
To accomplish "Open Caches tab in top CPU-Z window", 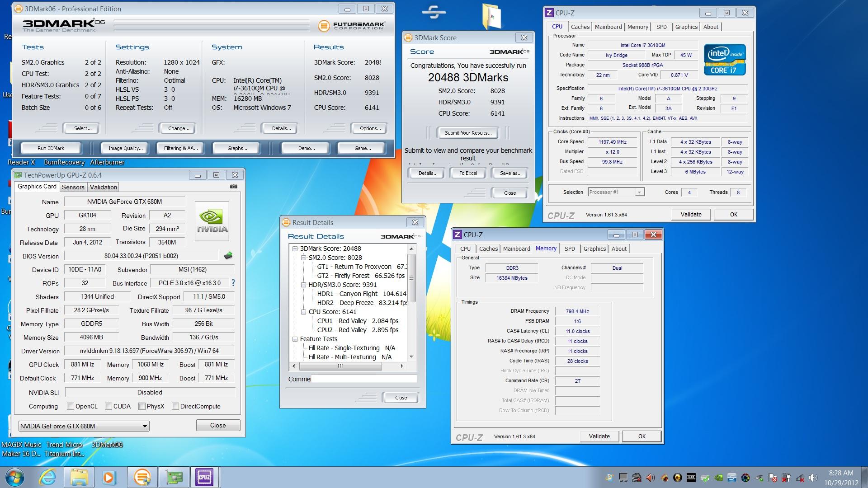I will tap(580, 27).
